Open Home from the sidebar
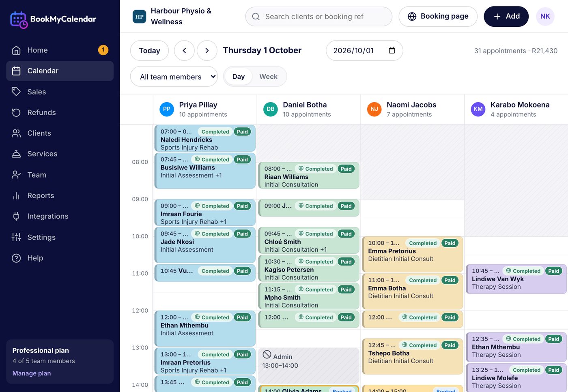 click(60, 50)
